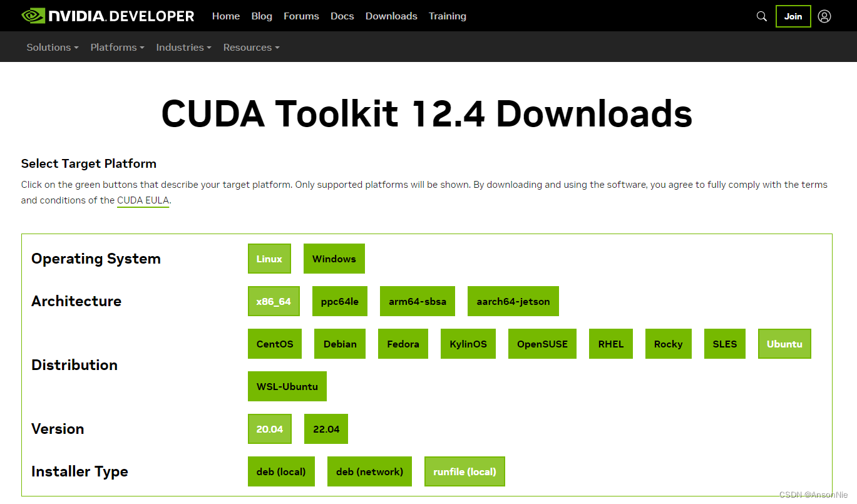Pick version 22.04

326,429
